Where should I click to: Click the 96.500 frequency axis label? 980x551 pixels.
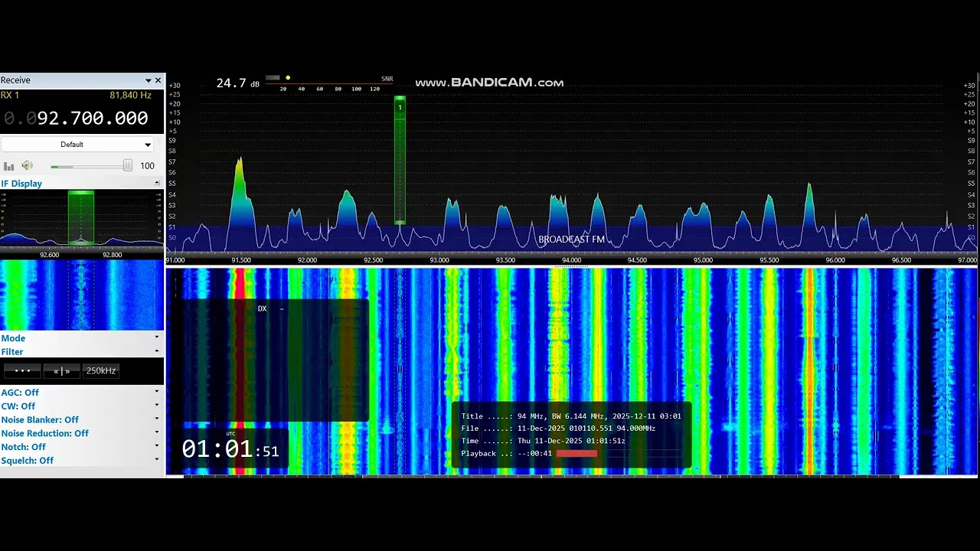click(901, 260)
